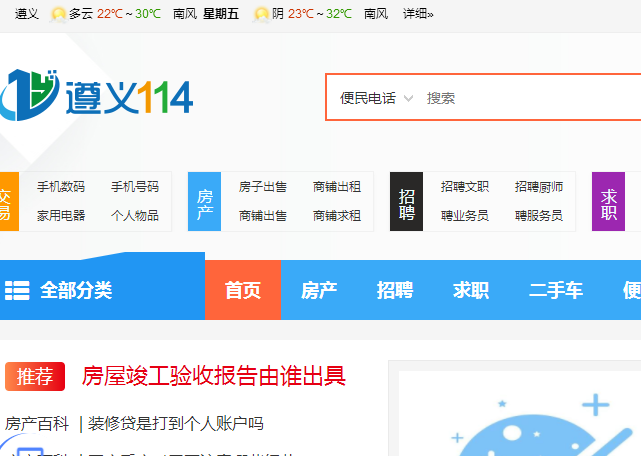This screenshot has width=641, height=456.
Task: Open the 全部分类 list icon
Action: 17,290
